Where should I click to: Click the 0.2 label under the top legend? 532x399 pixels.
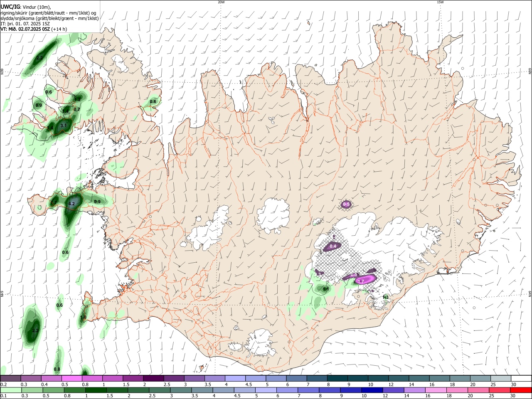(x=3, y=384)
